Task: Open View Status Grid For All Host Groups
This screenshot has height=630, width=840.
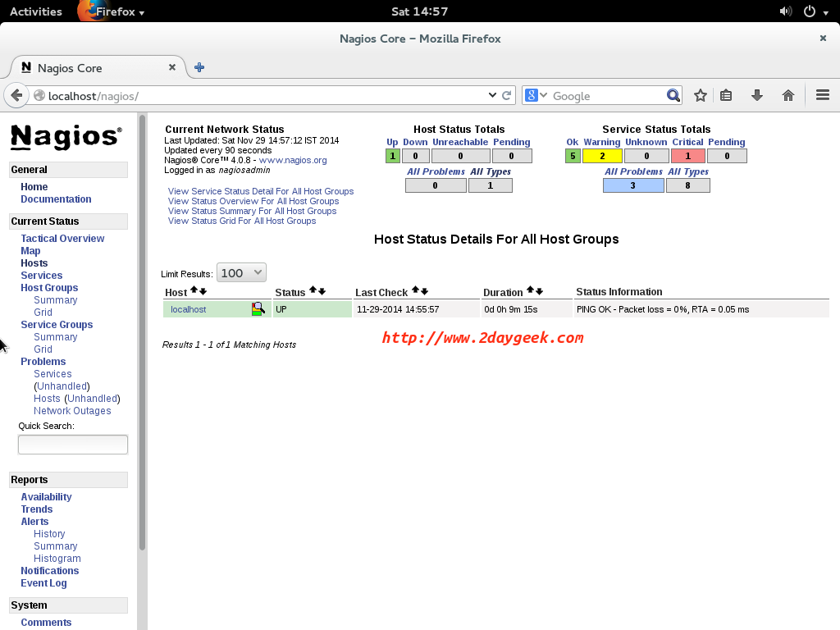Action: (242, 221)
